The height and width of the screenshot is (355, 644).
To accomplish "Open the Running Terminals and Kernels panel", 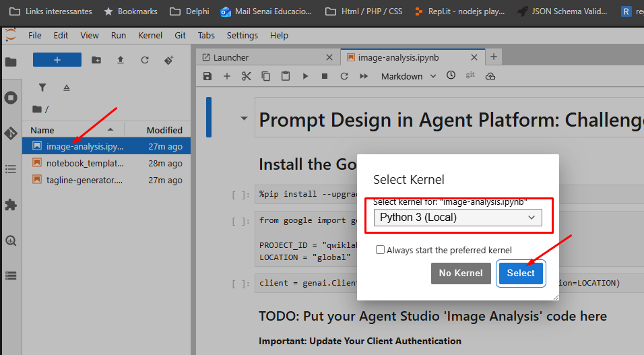I will click(x=11, y=98).
